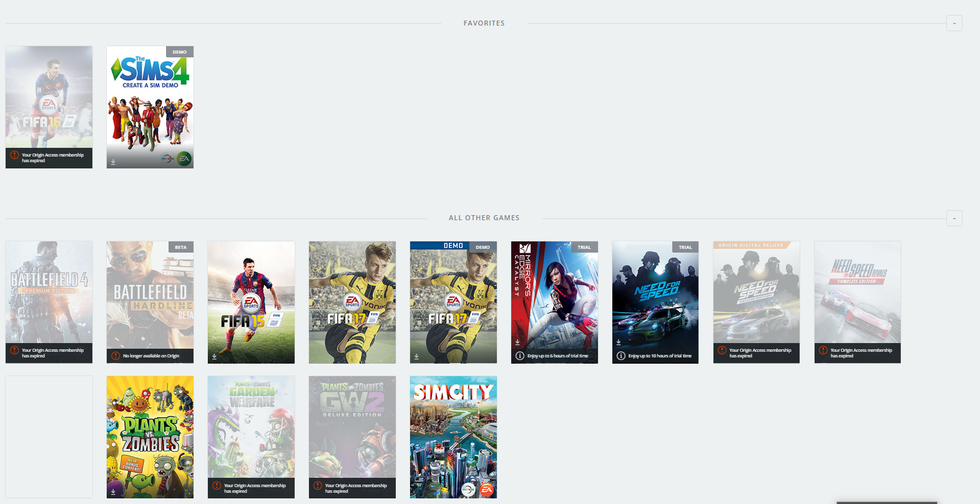This screenshot has height=504, width=980.
Task: Open the Battlefield 4 Premium Edition tile
Action: click(49, 302)
